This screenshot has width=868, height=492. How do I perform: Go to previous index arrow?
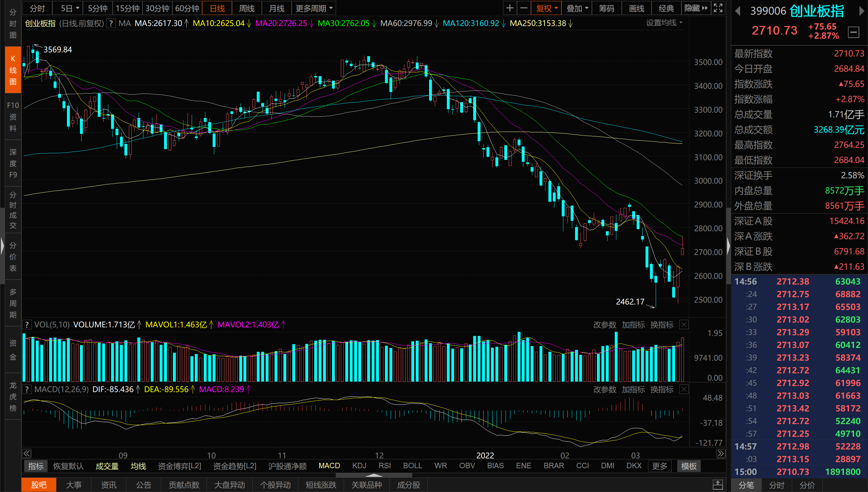[x=738, y=11]
